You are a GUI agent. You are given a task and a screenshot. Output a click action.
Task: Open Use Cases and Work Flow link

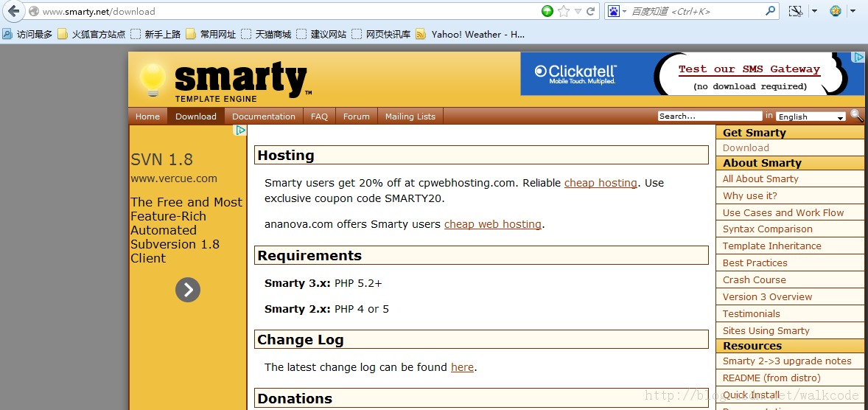point(783,213)
